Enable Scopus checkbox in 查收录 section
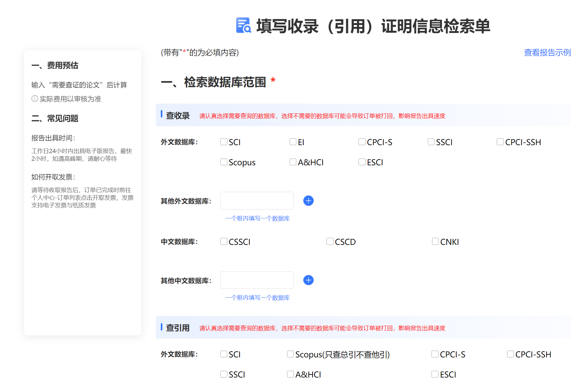Screen dimensions: 588x390 coord(224,162)
